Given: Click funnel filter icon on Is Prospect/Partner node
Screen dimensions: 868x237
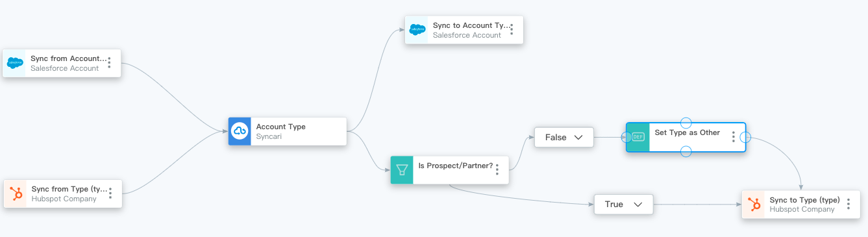Looking at the screenshot, I should 402,170.
